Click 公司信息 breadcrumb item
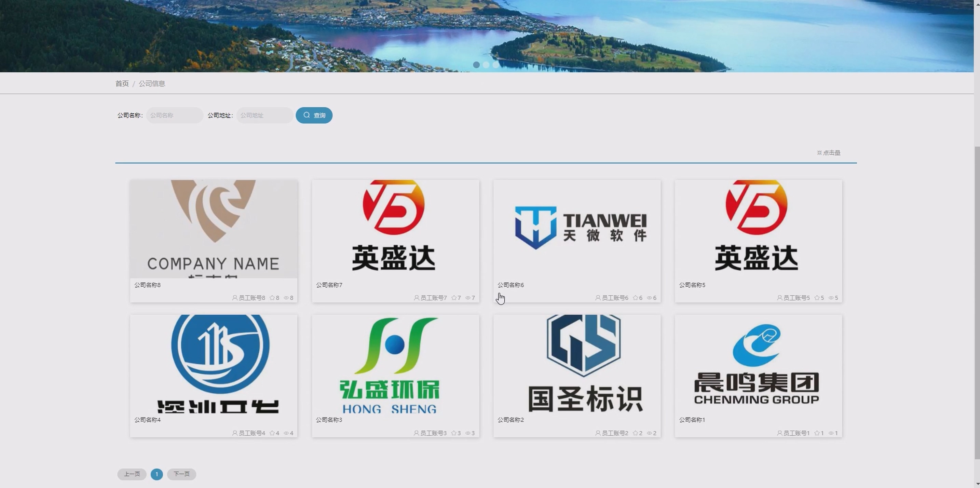The image size is (980, 488). pyautogui.click(x=152, y=84)
